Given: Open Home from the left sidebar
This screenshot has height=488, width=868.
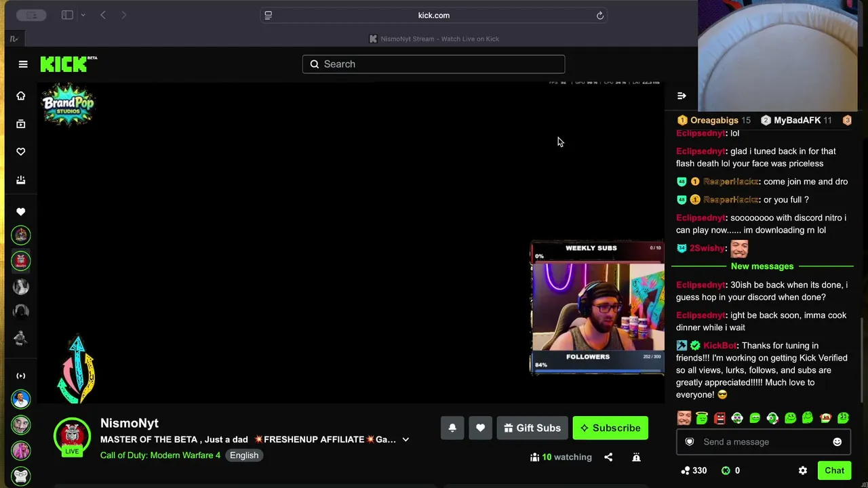Looking at the screenshot, I should [x=21, y=96].
